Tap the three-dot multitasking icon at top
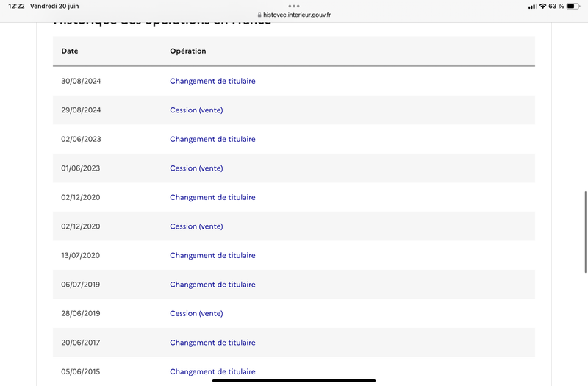The width and height of the screenshot is (588, 386). 294,6
